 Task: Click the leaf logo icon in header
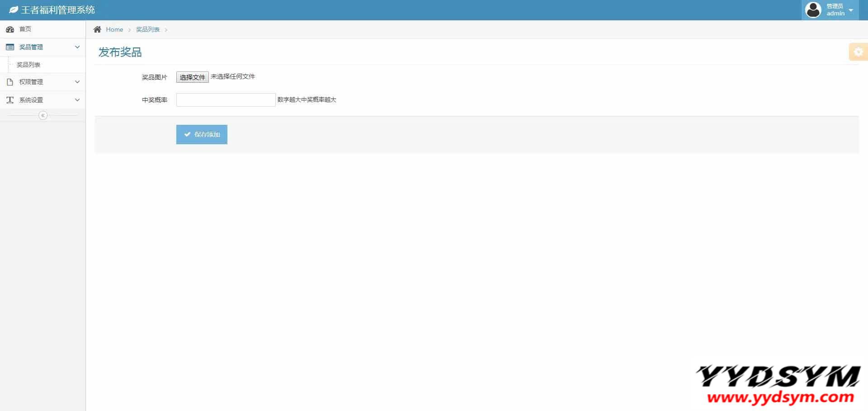coord(14,10)
